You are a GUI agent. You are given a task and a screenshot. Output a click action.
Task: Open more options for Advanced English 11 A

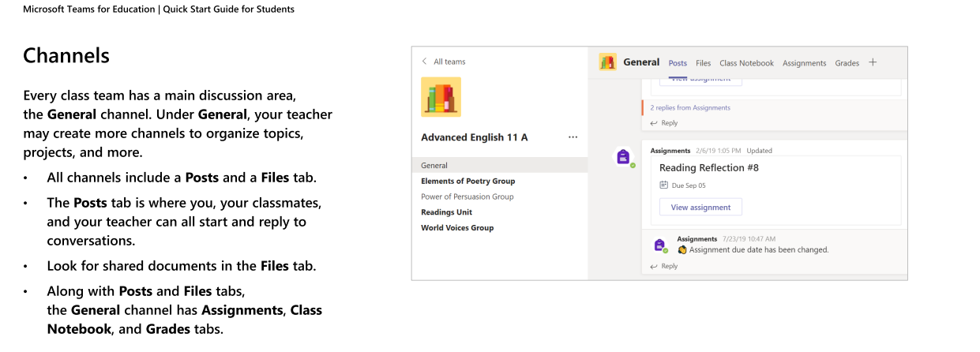pos(573,137)
